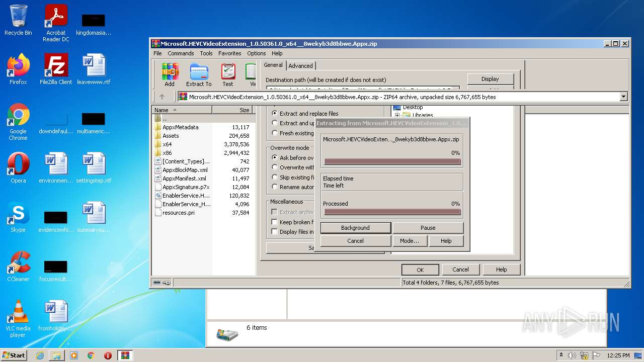Open settingstep.rtf desktop document
Screen dimensions: 644x362
[x=94, y=168]
